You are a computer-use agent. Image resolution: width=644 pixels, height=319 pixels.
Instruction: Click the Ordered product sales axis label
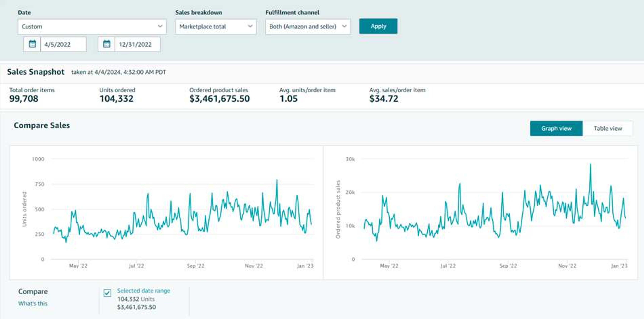click(x=338, y=209)
